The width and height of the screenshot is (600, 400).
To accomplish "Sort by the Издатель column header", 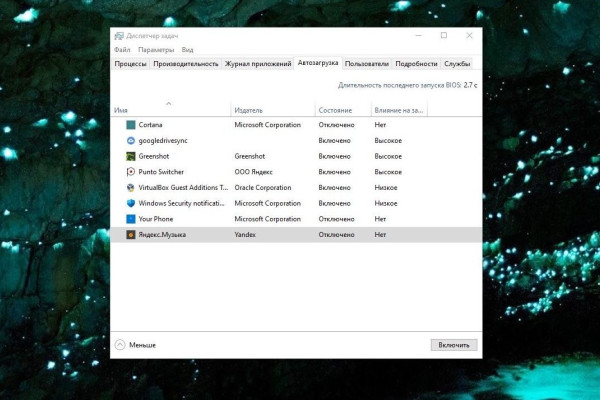I will (248, 110).
